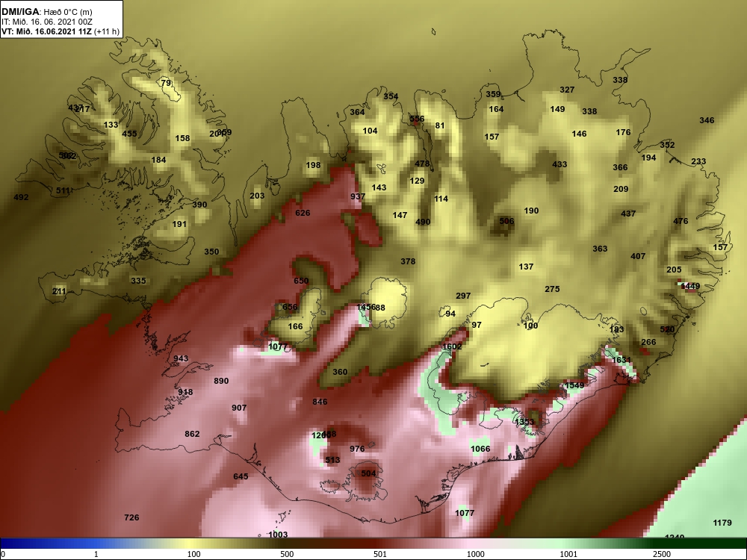This screenshot has height=560, width=747.
Task: Click the pink segment of the color scale
Action: [471, 544]
